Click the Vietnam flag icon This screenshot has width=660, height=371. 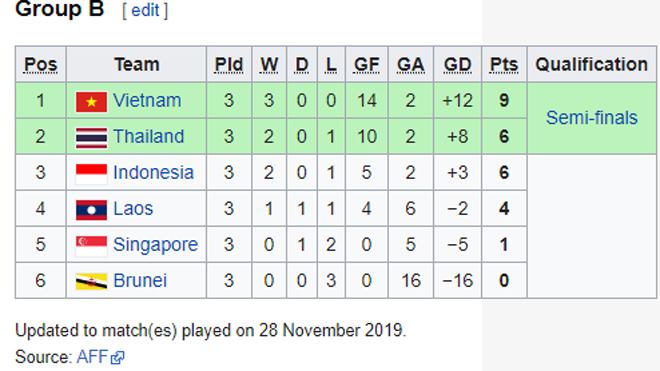(x=91, y=101)
